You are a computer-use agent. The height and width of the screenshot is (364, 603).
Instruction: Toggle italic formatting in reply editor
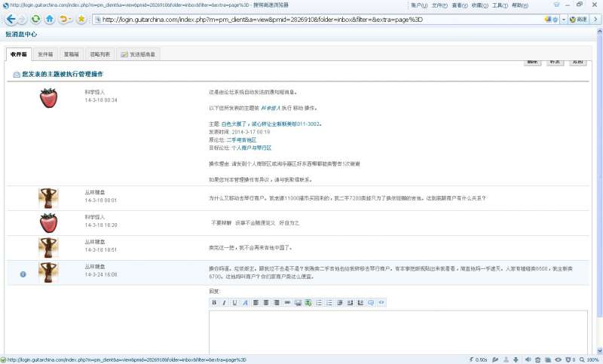pyautogui.click(x=225, y=302)
